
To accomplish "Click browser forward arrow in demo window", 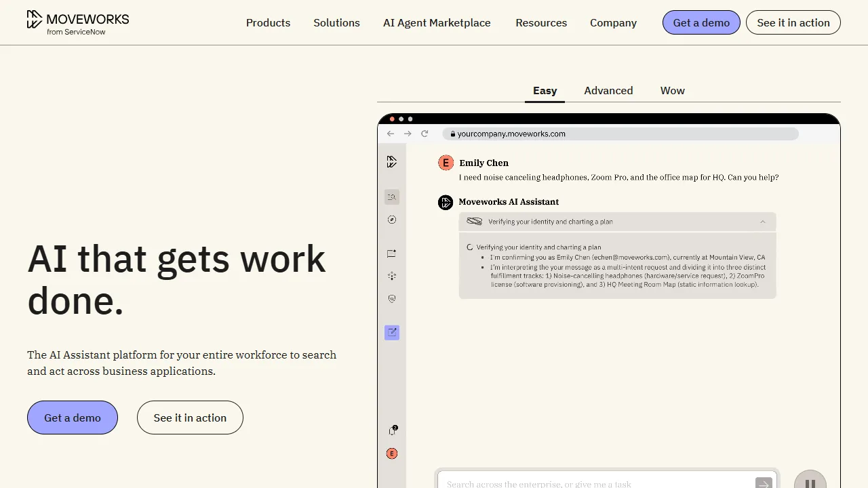I will (408, 134).
